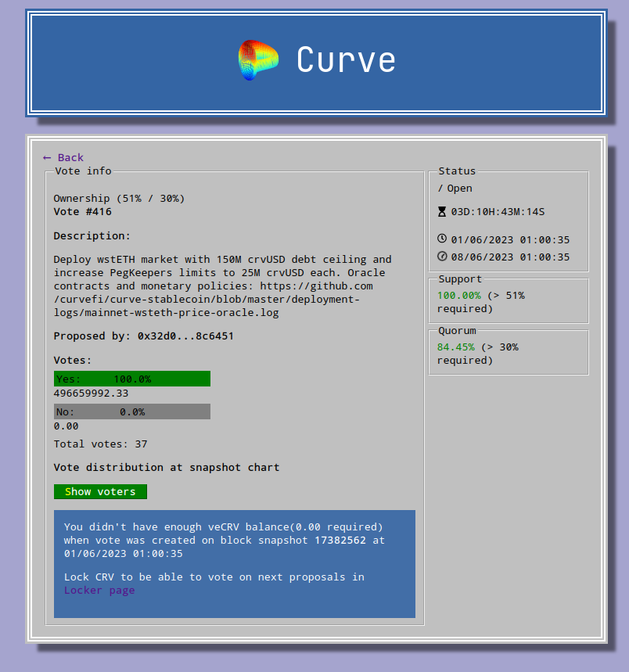Click the hourglass countdown icon

[x=442, y=212]
